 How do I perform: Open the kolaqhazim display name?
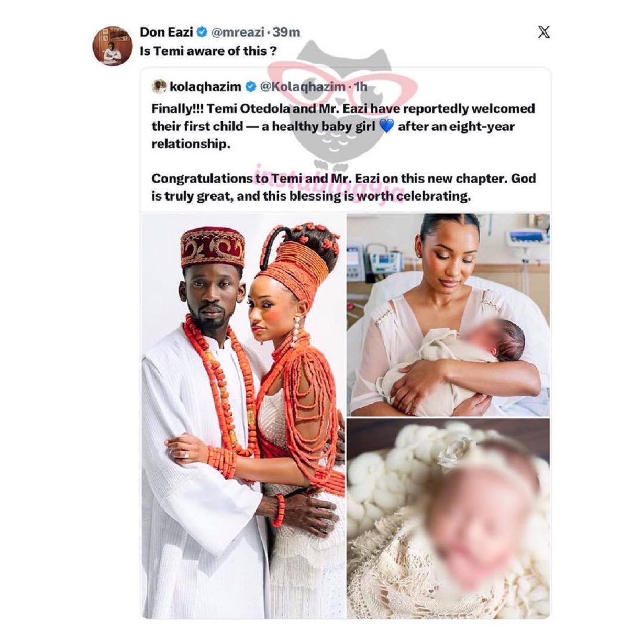coord(206,86)
